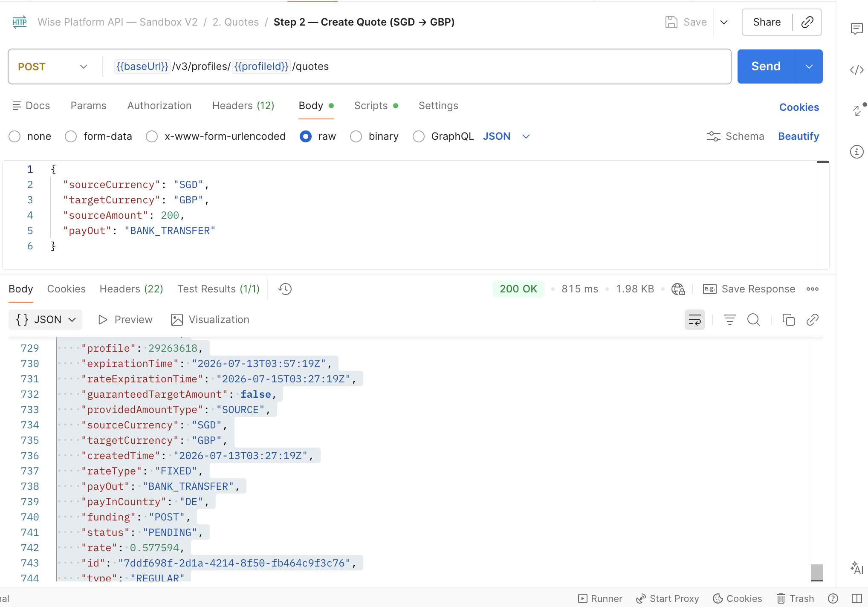Screen dimensions: 868x607
Task: Click the Save floppy disk icon
Action: click(x=671, y=22)
